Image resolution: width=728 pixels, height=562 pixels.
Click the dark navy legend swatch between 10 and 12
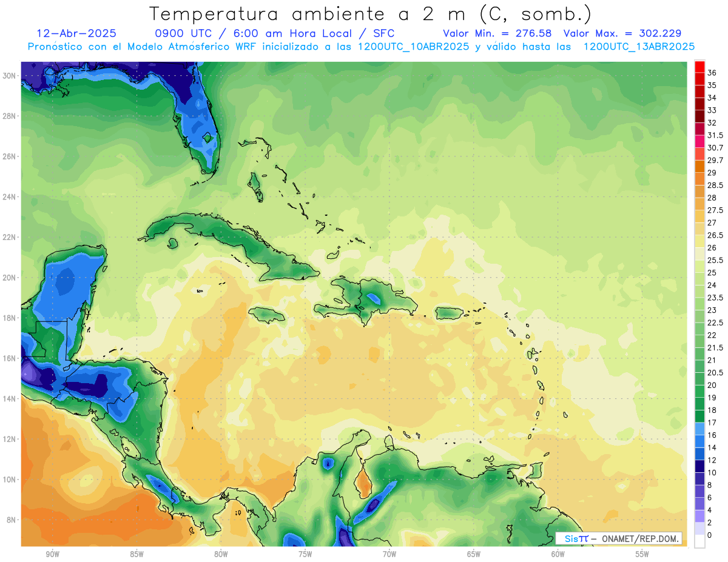(699, 466)
